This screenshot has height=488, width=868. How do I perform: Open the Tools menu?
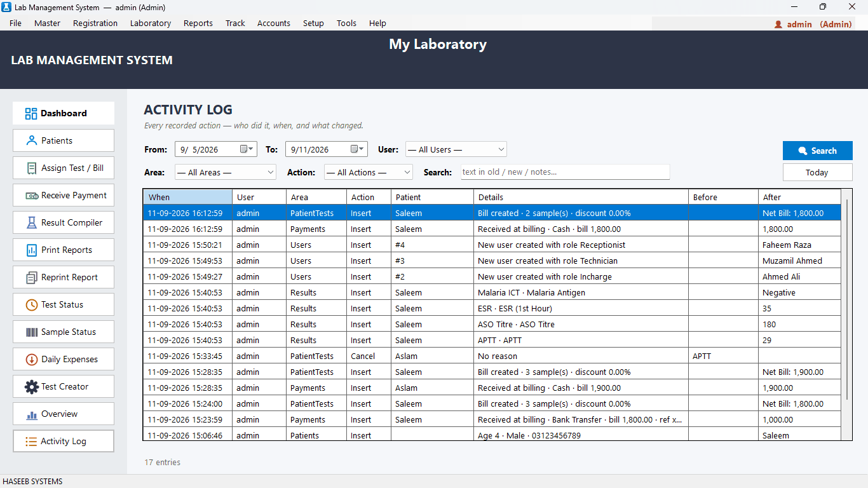[346, 23]
